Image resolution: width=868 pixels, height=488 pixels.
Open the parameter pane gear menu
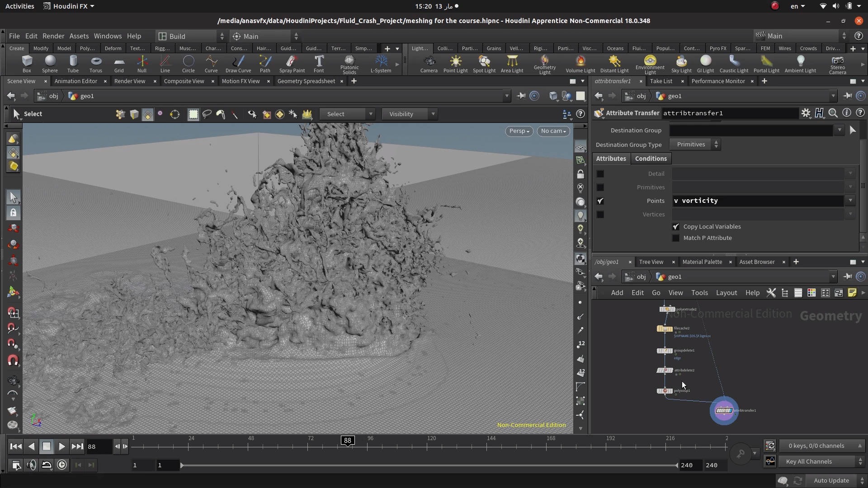806,113
